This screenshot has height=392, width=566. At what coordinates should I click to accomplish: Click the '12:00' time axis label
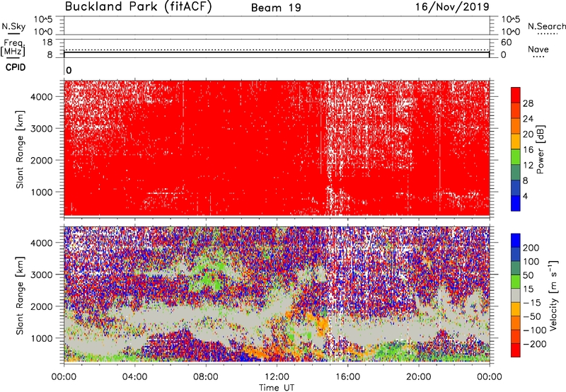coord(277,377)
